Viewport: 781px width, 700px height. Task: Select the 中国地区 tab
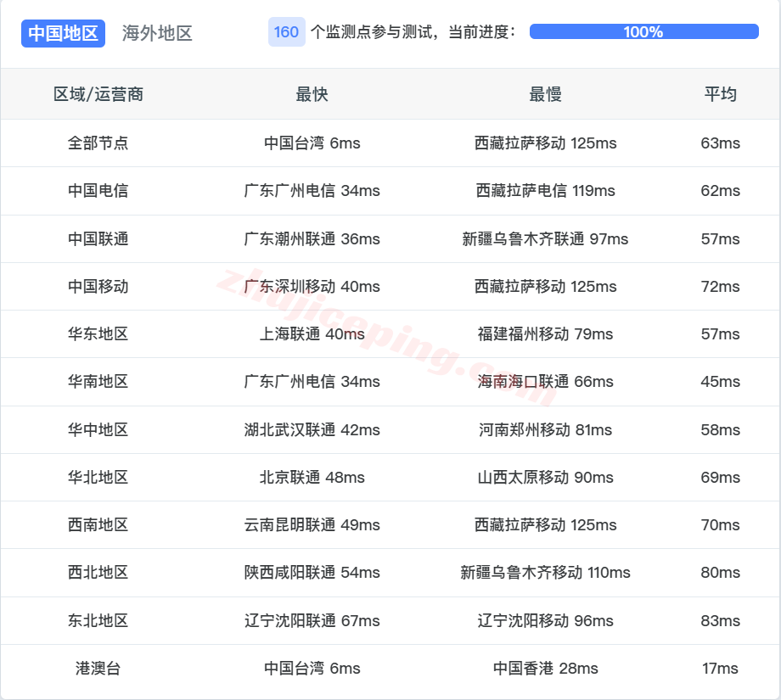pos(63,33)
